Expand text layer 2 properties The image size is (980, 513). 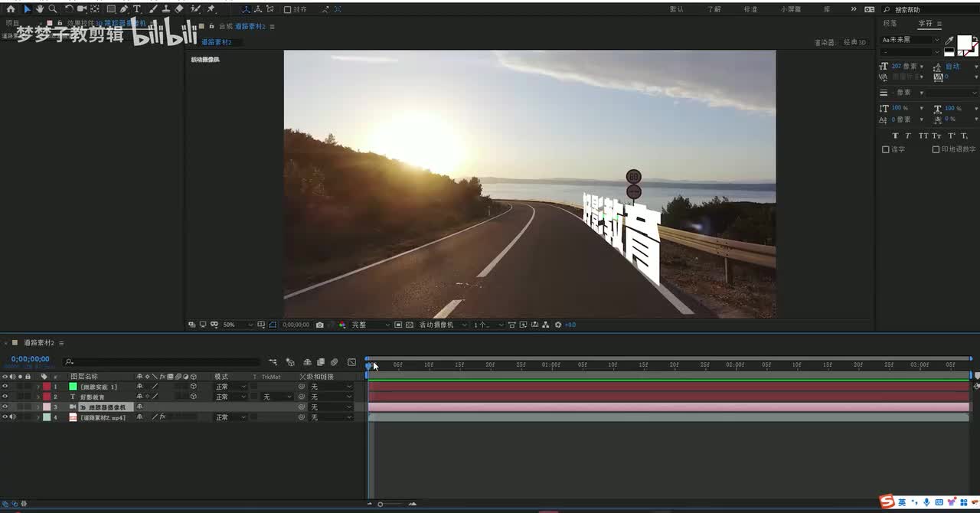pos(38,397)
